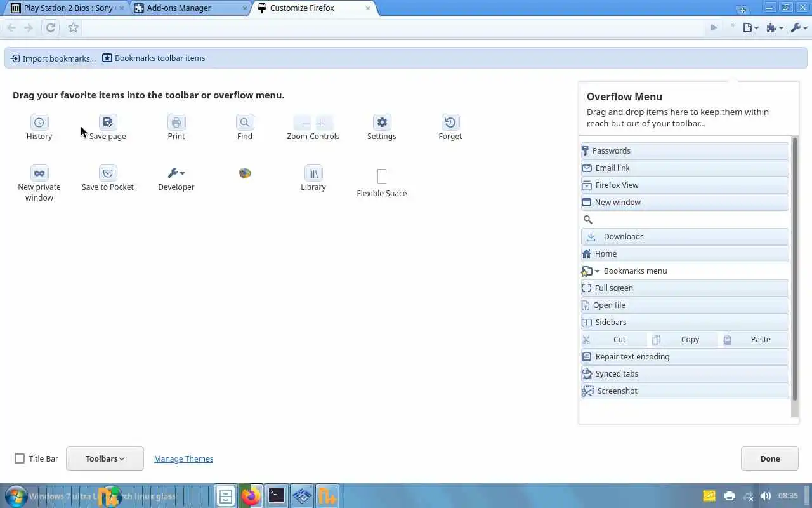The image size is (812, 508).
Task: Close the Add-ons Manager tab
Action: (x=245, y=8)
